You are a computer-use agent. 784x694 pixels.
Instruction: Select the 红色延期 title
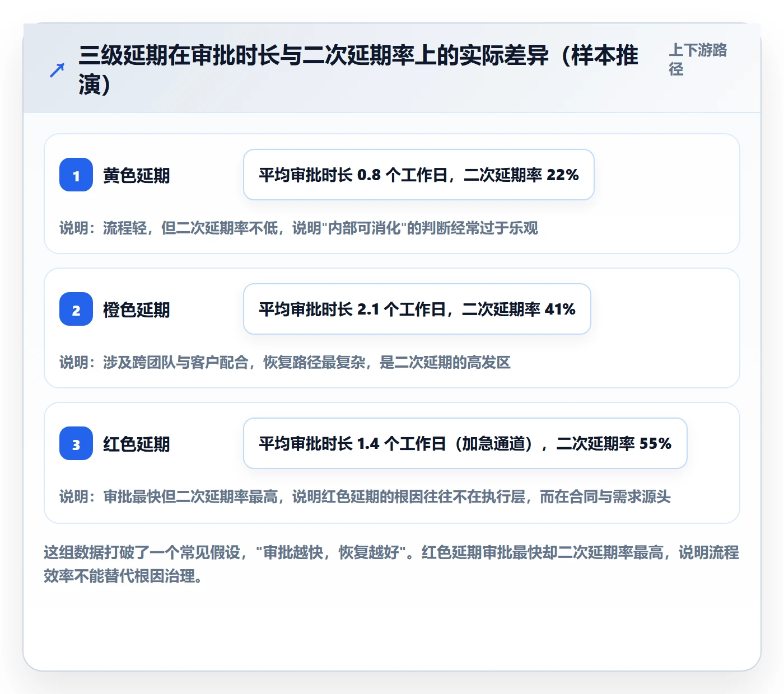pos(137,444)
